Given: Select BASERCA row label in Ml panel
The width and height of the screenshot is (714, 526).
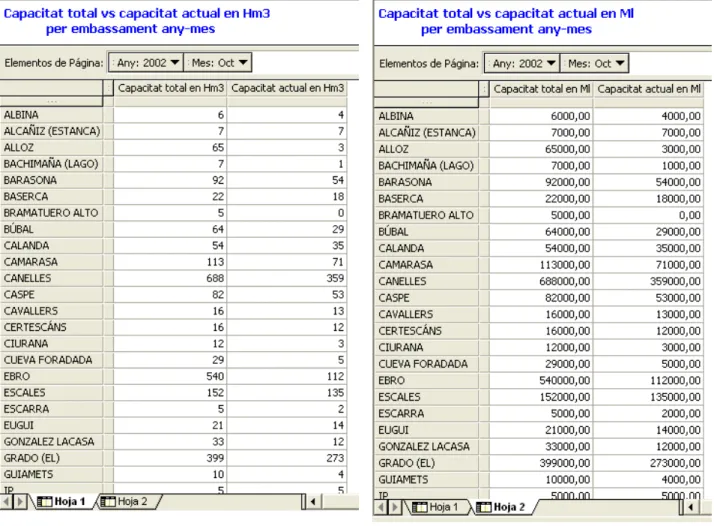Looking at the screenshot, I should (x=426, y=199).
